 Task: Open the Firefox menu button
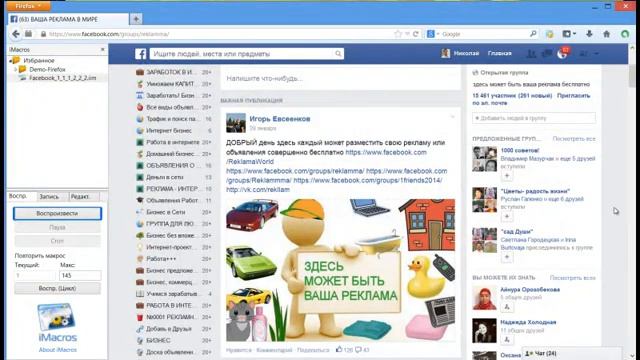[28, 6]
